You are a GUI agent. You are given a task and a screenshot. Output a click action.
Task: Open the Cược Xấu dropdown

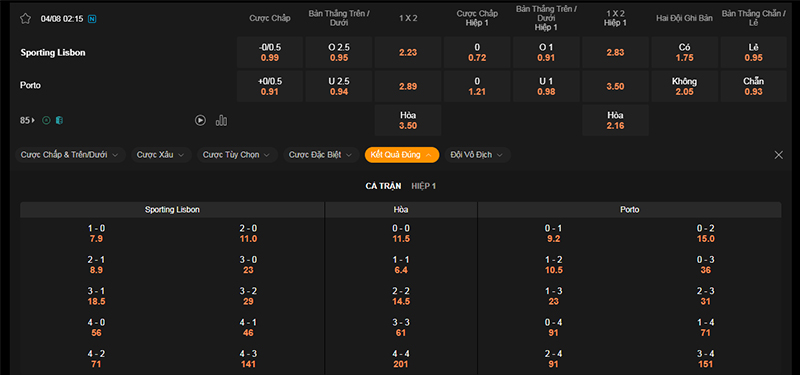tap(161, 155)
